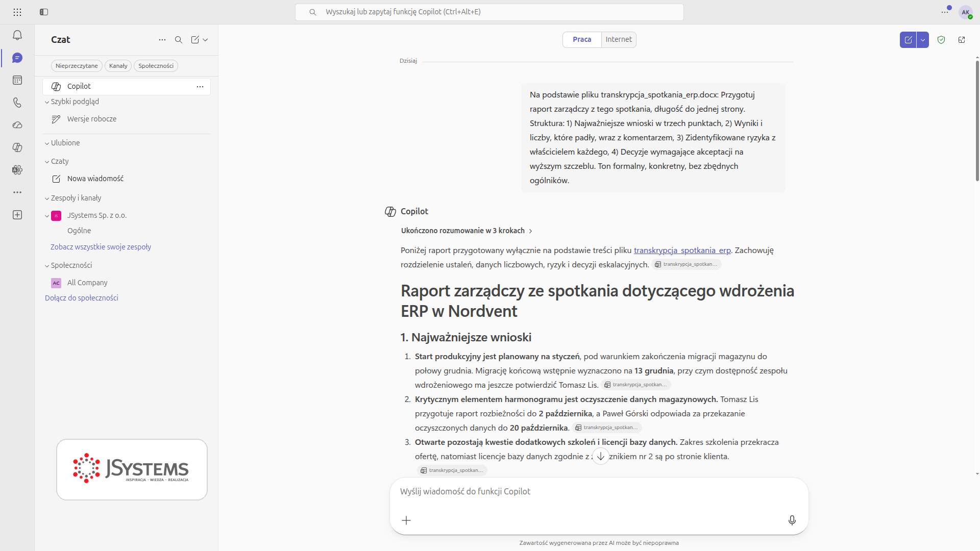
Task: Open more apps ellipsis in left rail
Action: pyautogui.click(x=17, y=192)
